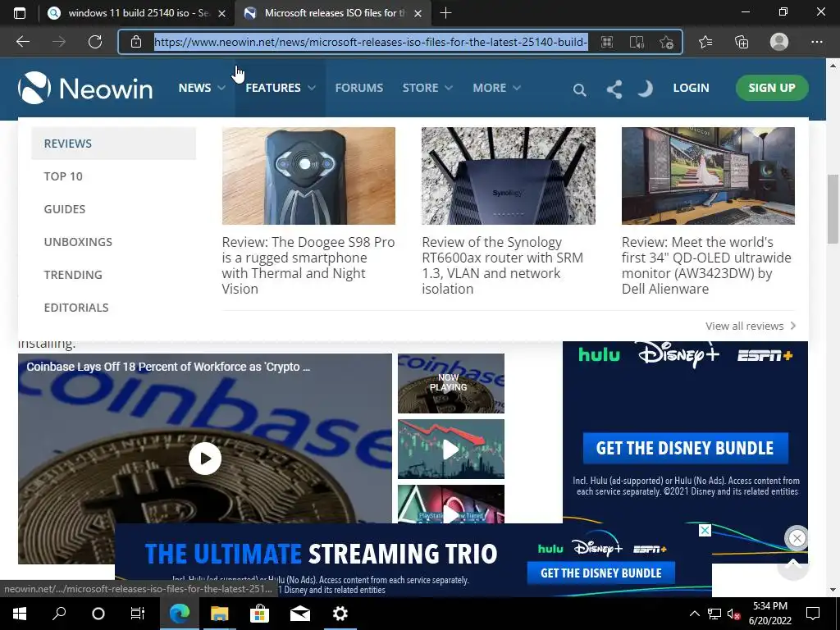Add this page to favorites star icon
840x630 pixels.
(666, 42)
